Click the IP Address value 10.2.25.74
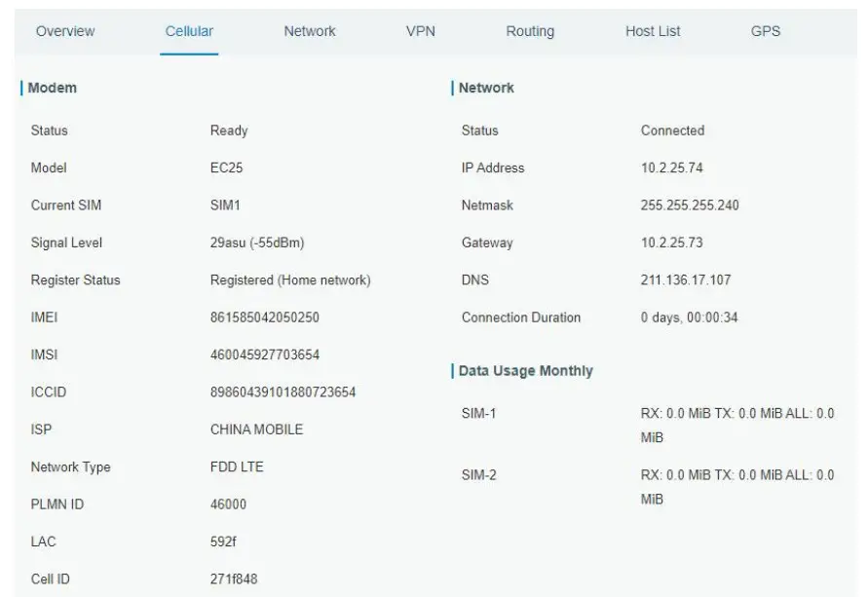 tap(671, 168)
